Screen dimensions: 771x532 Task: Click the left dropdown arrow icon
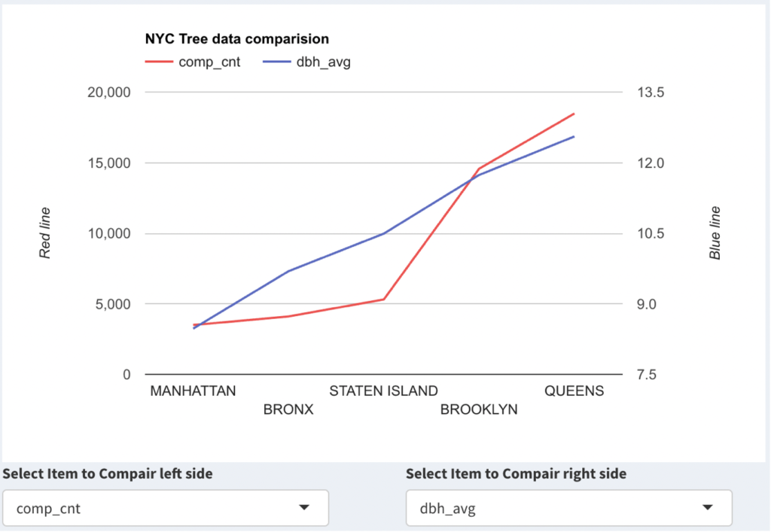tap(304, 508)
